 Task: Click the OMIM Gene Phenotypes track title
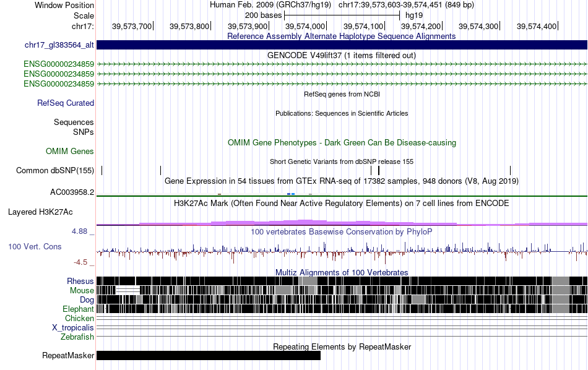click(x=342, y=143)
